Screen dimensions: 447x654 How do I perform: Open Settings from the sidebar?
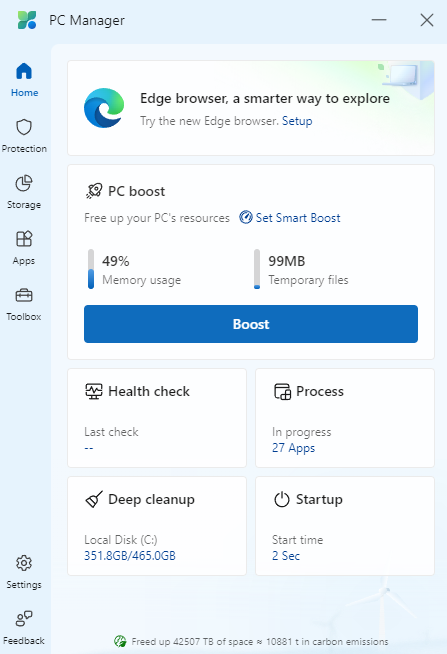point(24,571)
